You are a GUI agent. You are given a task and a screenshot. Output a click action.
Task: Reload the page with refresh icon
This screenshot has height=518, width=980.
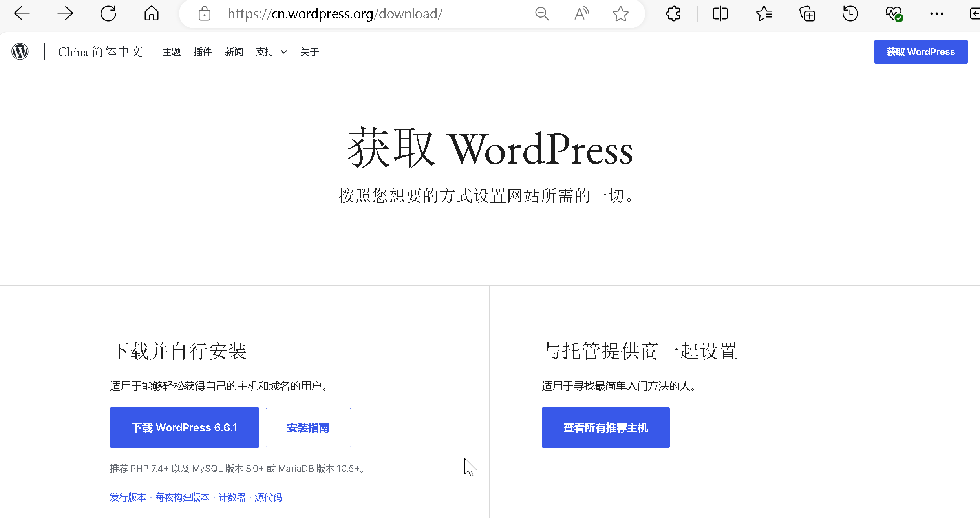coord(108,14)
